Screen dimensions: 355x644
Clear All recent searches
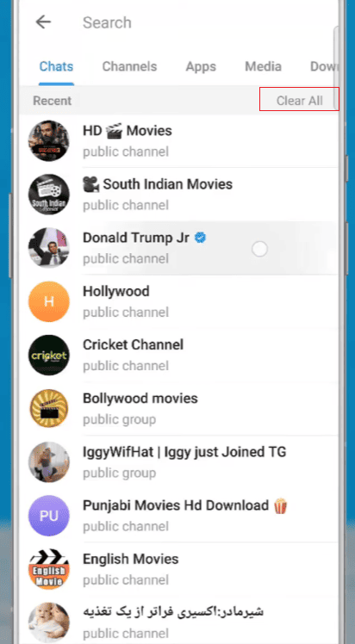(300, 101)
